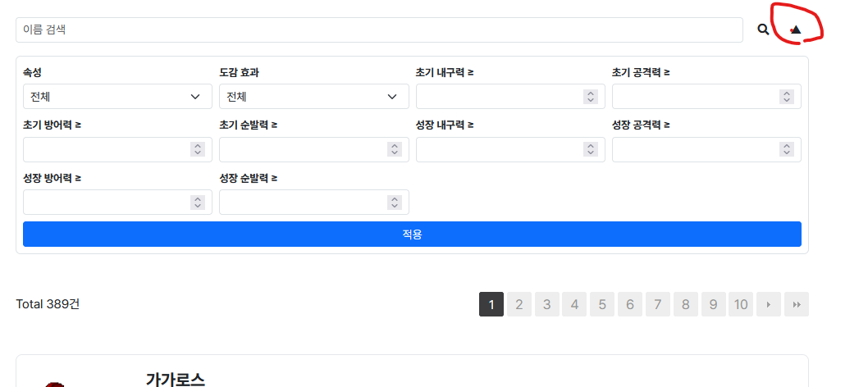Open the 가가로스 entry
The width and height of the screenshot is (868, 387).
[x=175, y=379]
